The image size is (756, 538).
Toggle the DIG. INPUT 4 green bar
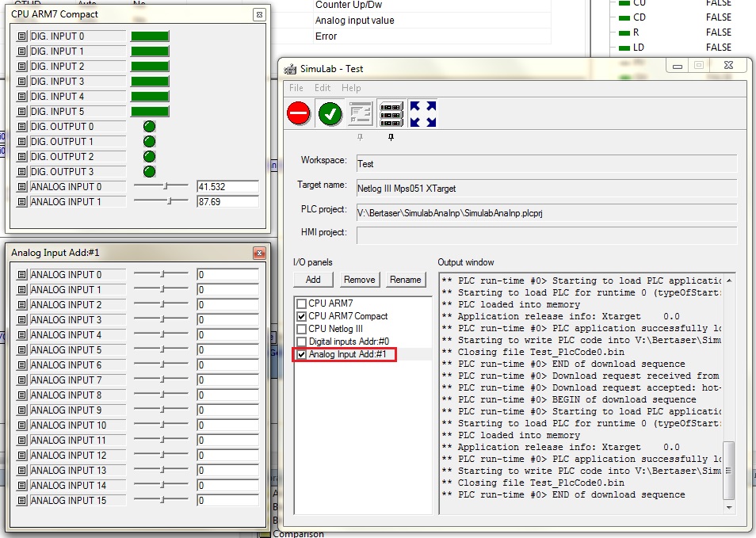(150, 97)
